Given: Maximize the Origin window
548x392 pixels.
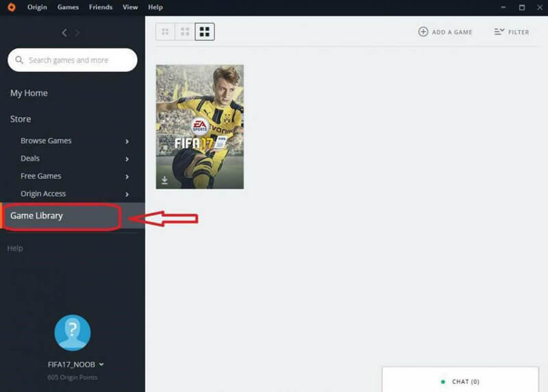Looking at the screenshot, I should click(522, 7).
